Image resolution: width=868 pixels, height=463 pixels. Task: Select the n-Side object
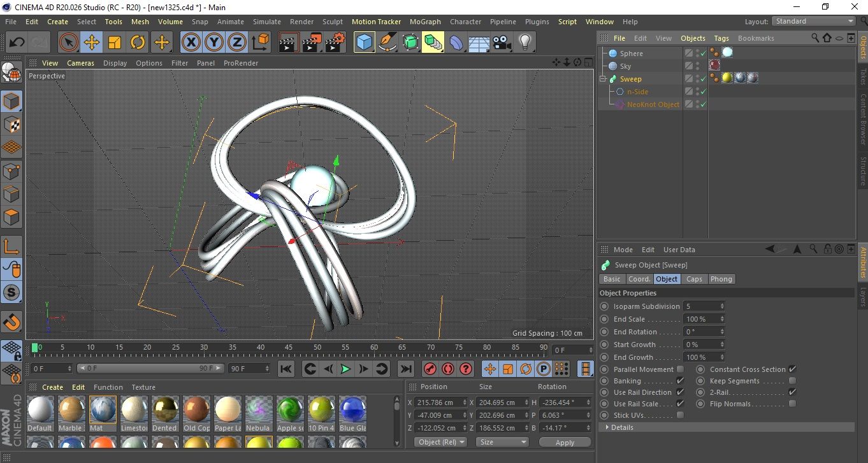coord(637,92)
